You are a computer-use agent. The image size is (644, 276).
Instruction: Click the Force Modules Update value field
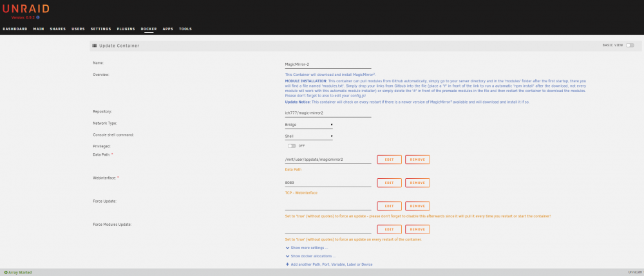click(x=328, y=230)
